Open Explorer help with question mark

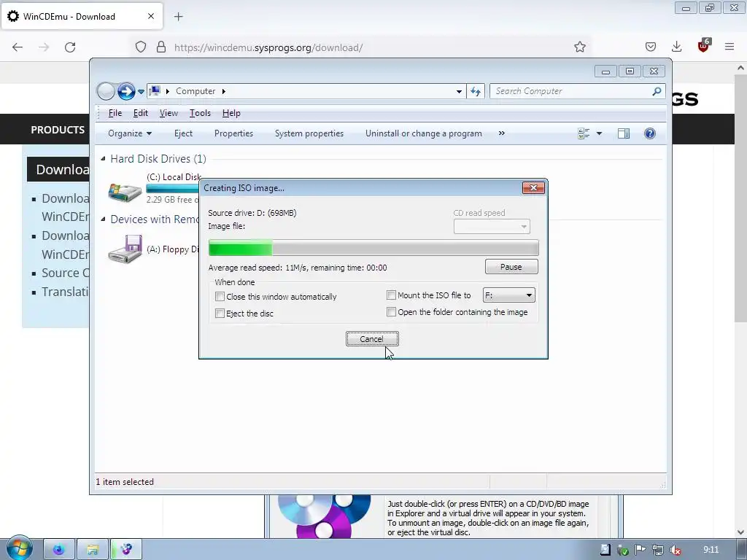[650, 133]
